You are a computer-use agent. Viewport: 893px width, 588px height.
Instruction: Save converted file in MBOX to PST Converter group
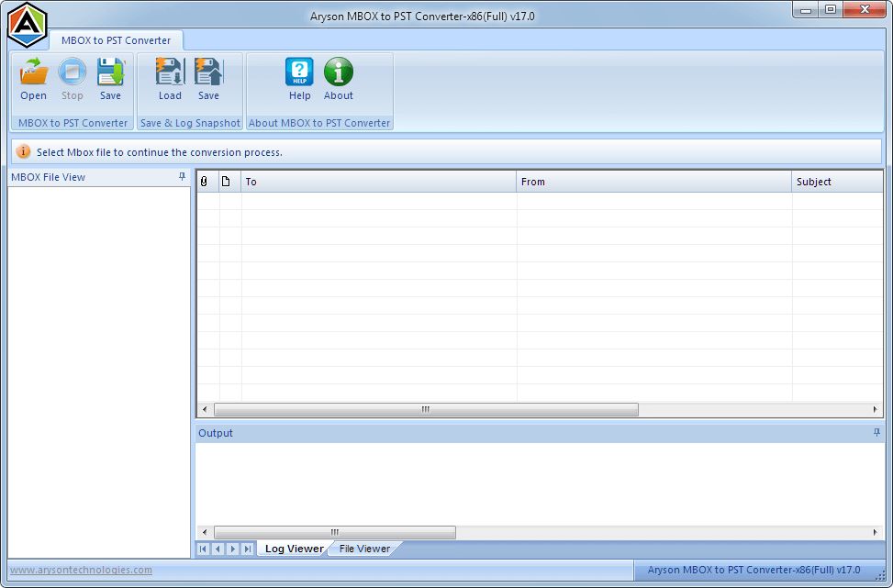[x=110, y=80]
